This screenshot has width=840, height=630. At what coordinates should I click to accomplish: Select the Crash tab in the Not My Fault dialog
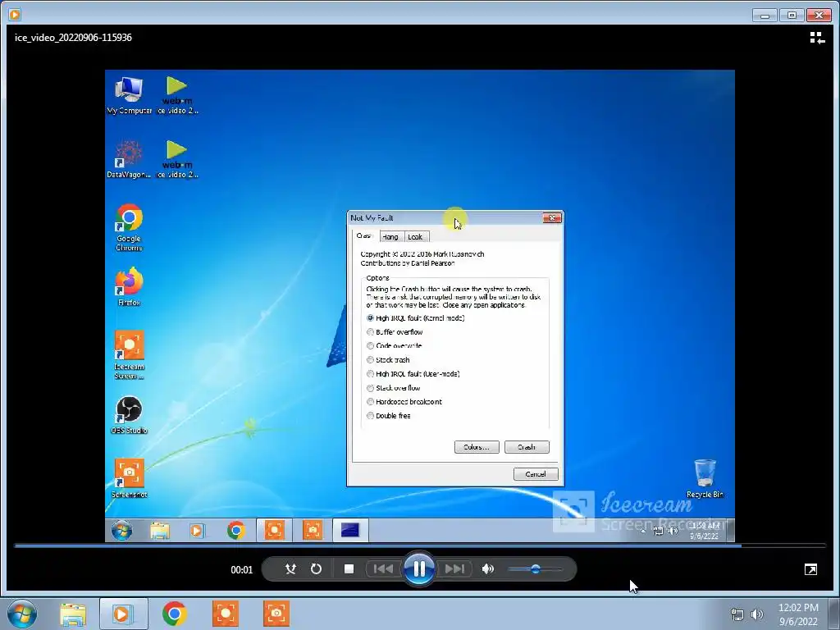click(365, 235)
